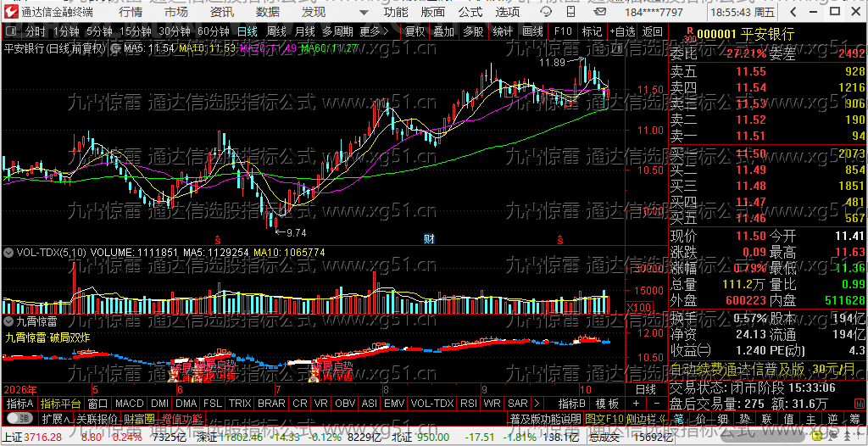Open the 功能 menu
868x446 pixels.
pyautogui.click(x=396, y=12)
